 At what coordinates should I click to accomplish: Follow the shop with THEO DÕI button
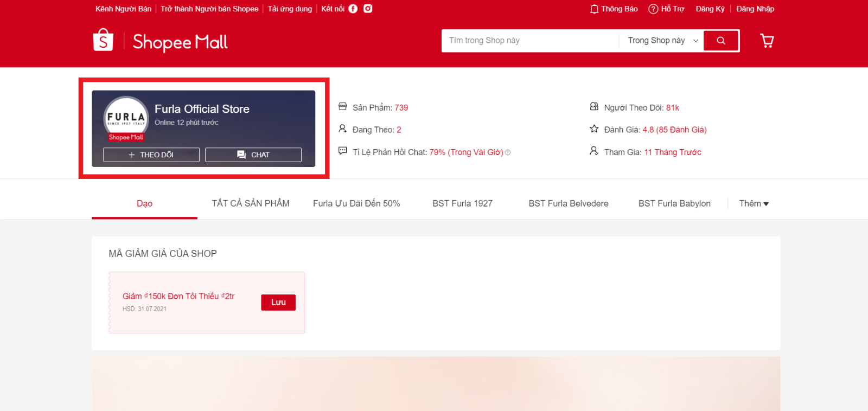[151, 155]
